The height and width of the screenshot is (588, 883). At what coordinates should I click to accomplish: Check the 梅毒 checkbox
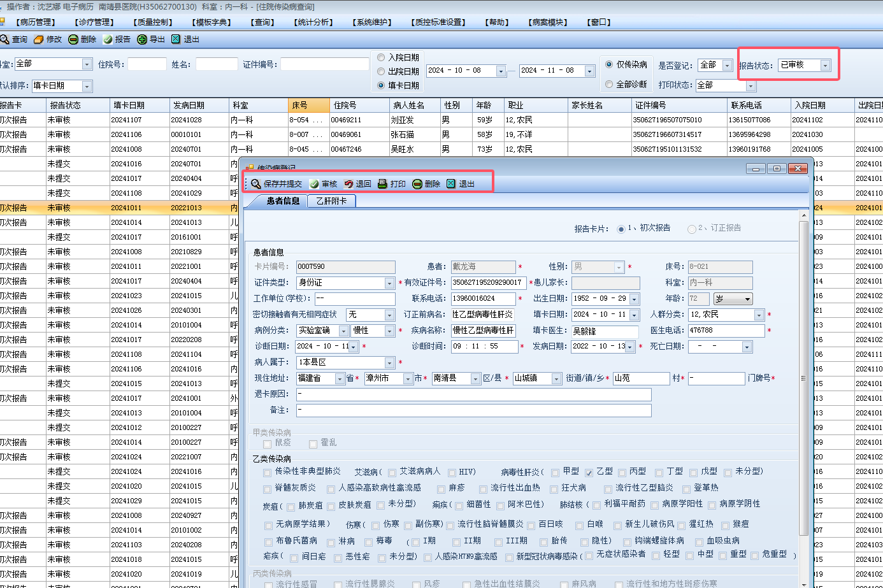tap(368, 541)
